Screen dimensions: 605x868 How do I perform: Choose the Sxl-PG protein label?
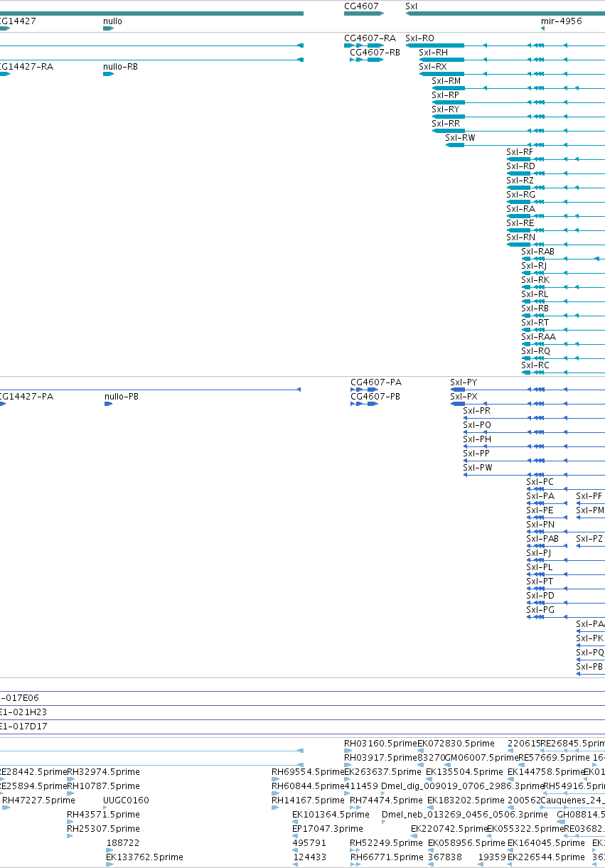540,610
